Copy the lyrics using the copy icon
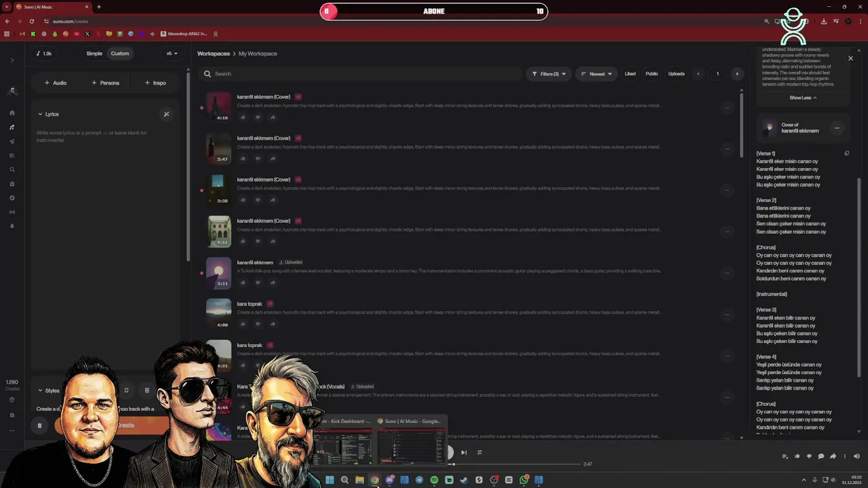Image resolution: width=868 pixels, height=488 pixels. [846, 153]
